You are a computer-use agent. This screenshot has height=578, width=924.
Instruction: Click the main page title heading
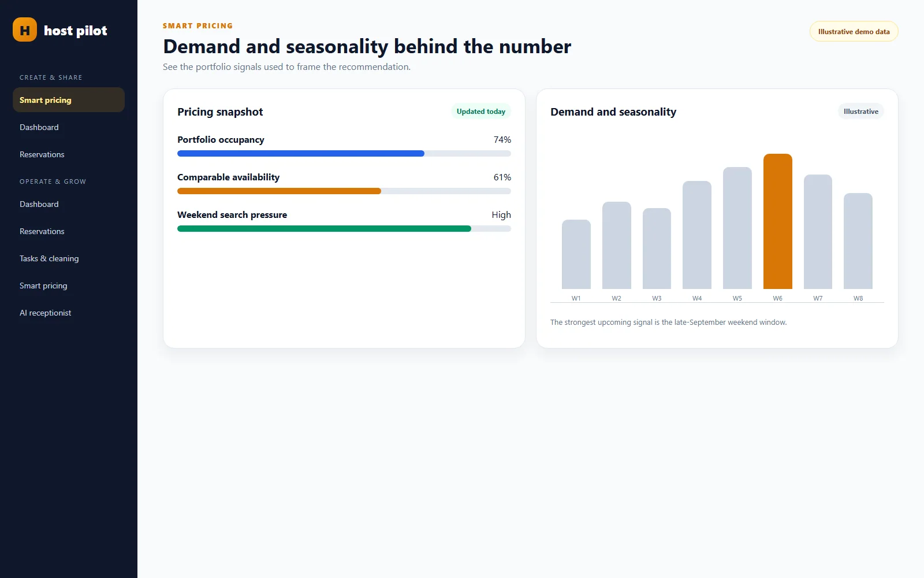pyautogui.click(x=367, y=46)
